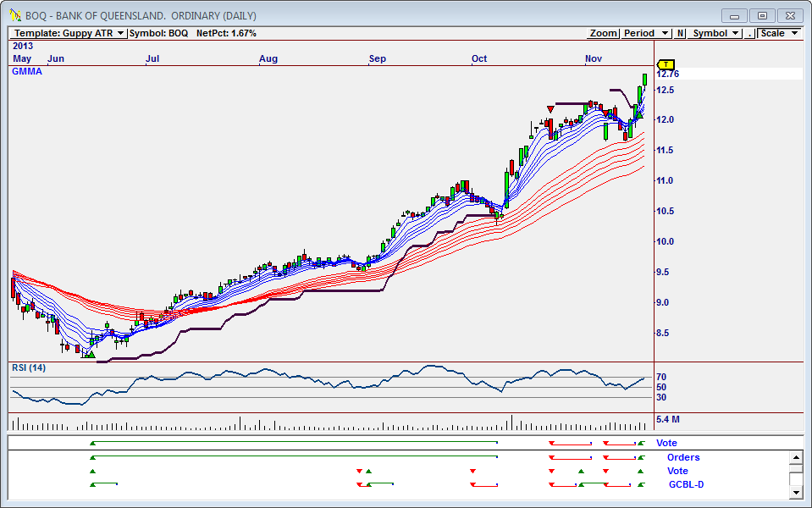The height and width of the screenshot is (508, 812).
Task: Click the dot button next to Symbol
Action: click(749, 33)
